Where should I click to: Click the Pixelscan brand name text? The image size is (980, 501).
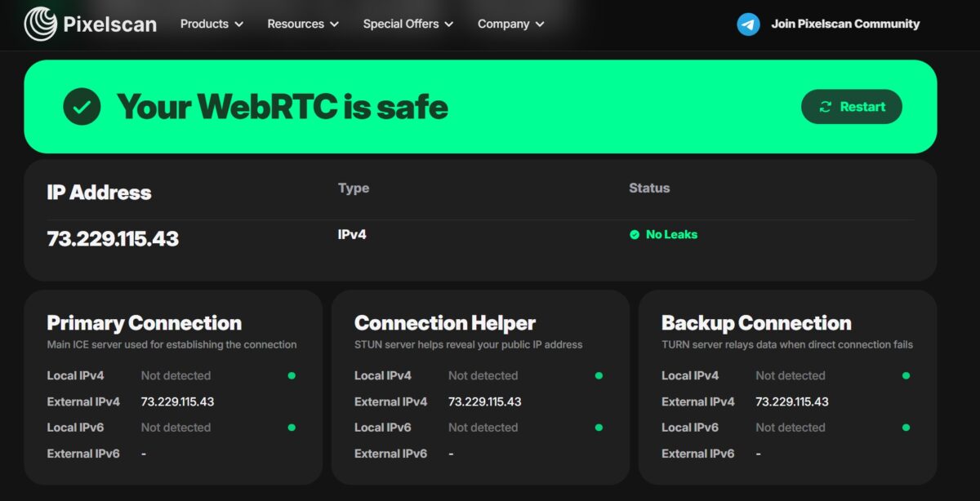(109, 24)
